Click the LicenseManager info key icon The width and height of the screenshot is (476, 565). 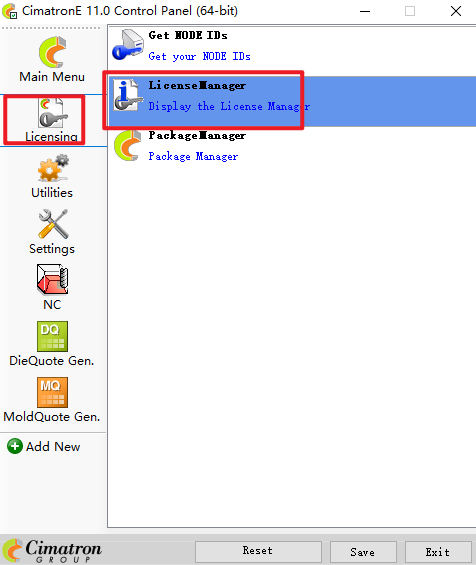coord(128,95)
